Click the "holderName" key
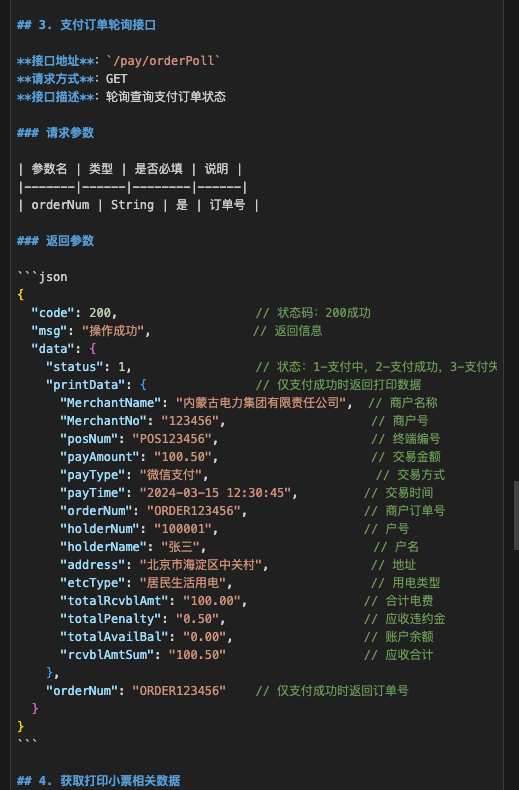Image resolution: width=519 pixels, height=790 pixels. pos(107,547)
